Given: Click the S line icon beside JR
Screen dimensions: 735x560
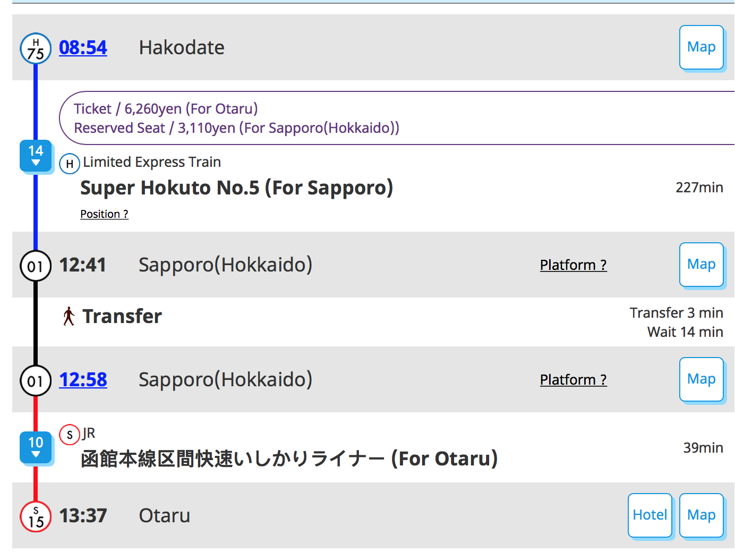Looking at the screenshot, I should click(x=70, y=435).
